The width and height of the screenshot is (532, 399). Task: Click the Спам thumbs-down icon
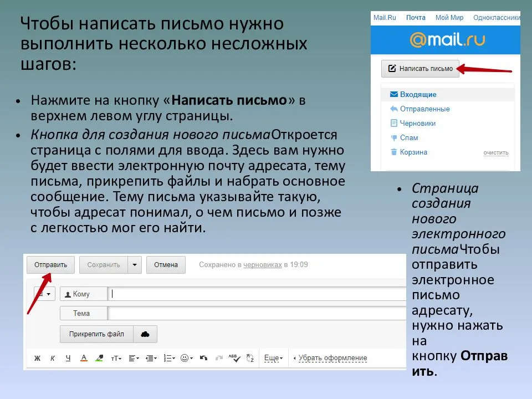click(x=394, y=138)
